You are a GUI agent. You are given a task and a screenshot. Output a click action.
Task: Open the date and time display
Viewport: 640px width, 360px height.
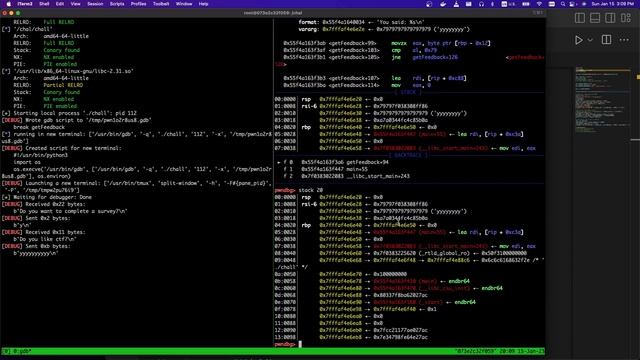(613, 4)
